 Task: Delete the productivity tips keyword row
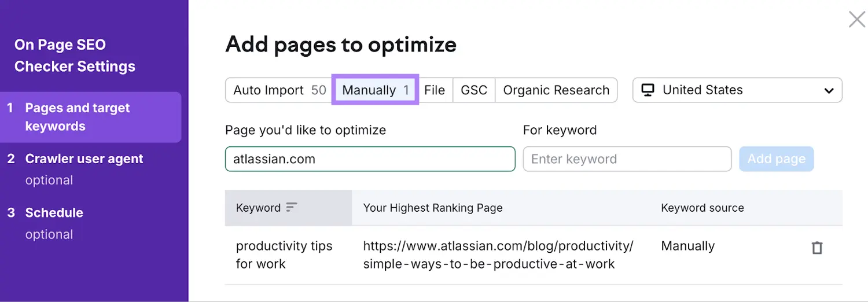[x=816, y=248]
